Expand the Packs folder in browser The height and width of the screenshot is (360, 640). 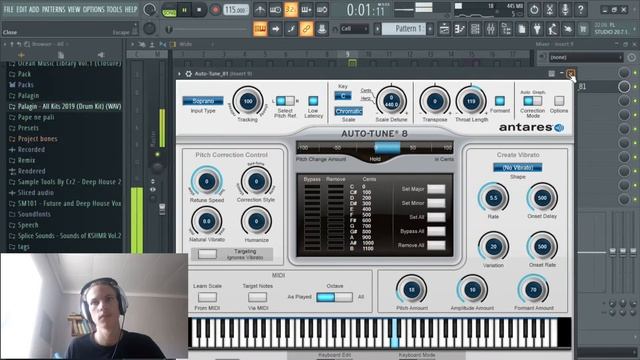point(25,85)
